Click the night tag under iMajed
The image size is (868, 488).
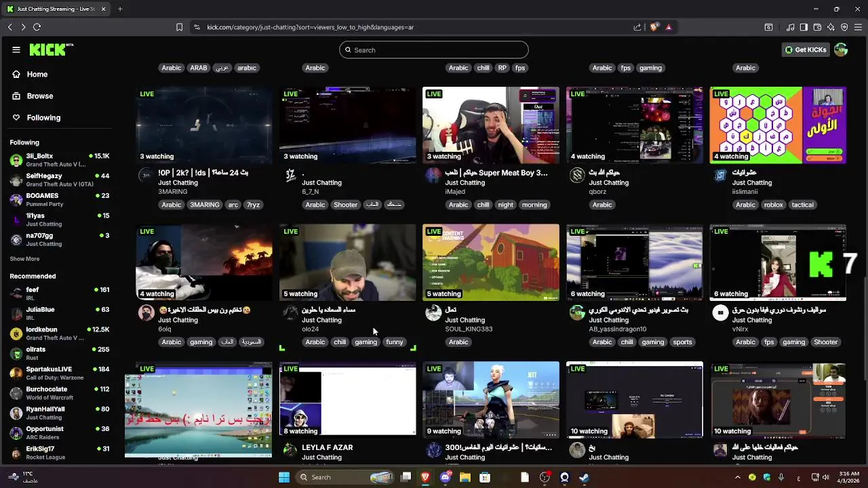506,205
